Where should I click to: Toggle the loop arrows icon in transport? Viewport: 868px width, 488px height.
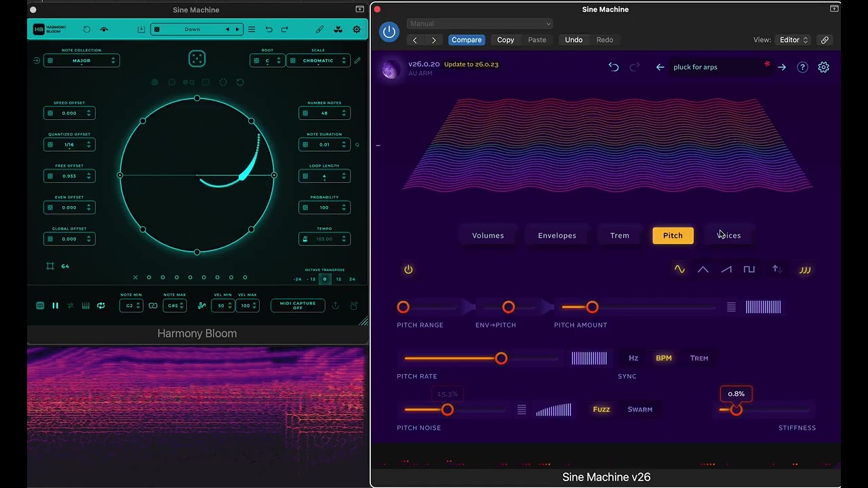tap(100, 306)
